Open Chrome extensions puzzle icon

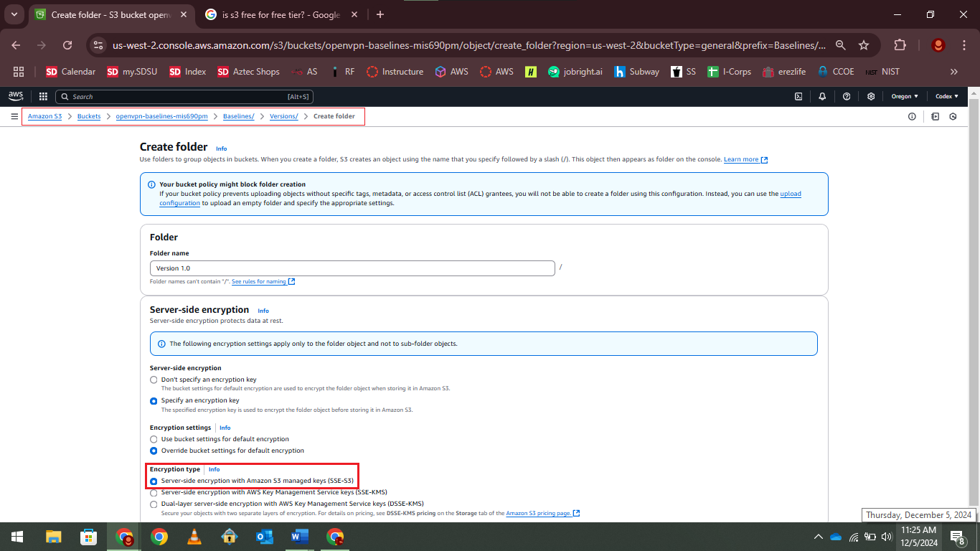tap(900, 45)
